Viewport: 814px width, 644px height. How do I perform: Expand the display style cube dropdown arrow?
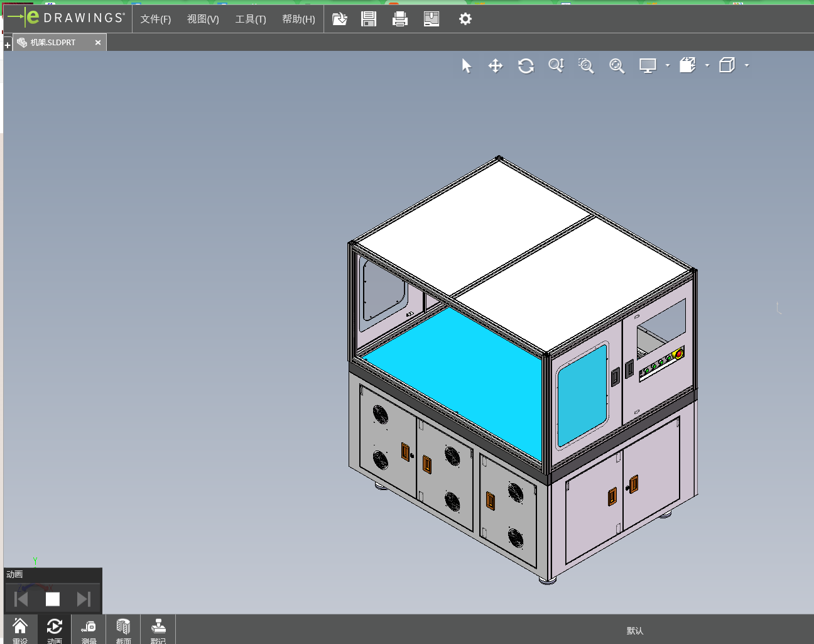pos(747,65)
